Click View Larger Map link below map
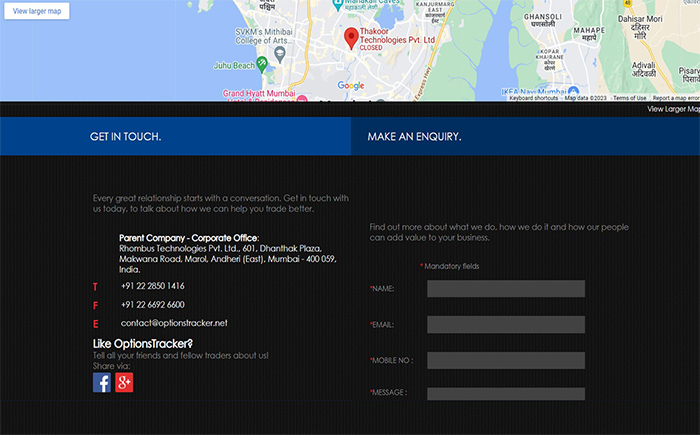Image resolution: width=700 pixels, height=435 pixels. pos(673,109)
